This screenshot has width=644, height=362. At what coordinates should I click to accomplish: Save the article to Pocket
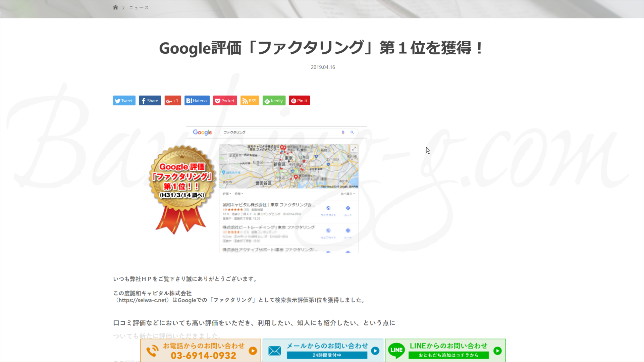click(x=225, y=101)
